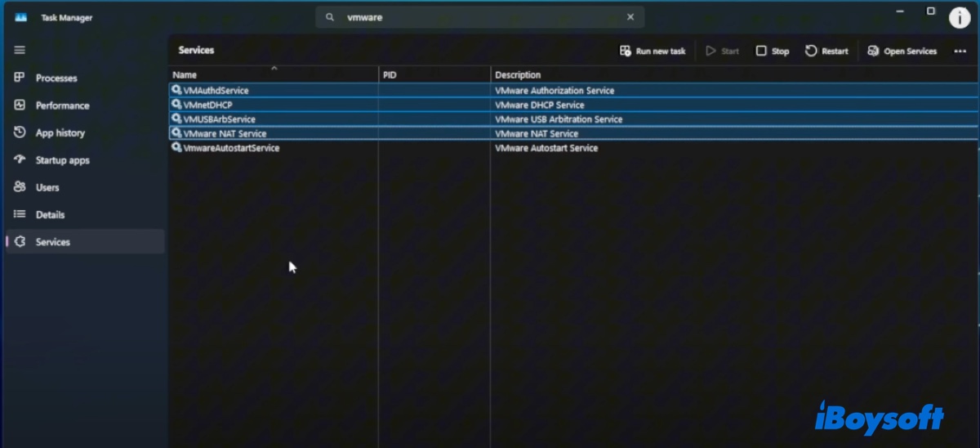The height and width of the screenshot is (448, 980).
Task: Select the VmwareAutostartService row
Action: 232,148
